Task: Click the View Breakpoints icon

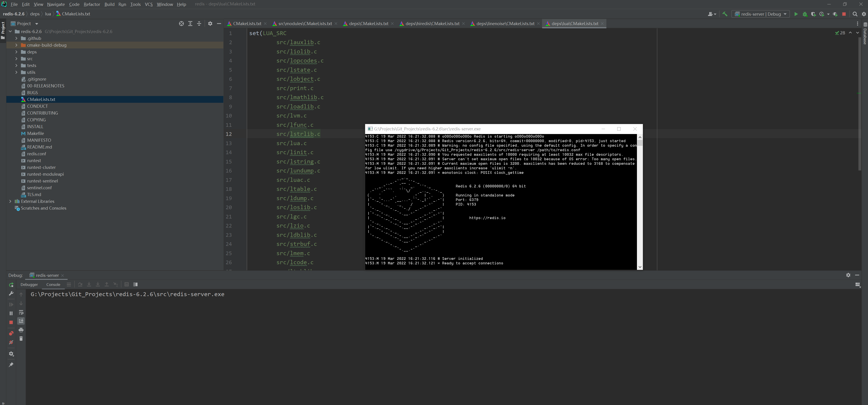Action: tap(11, 333)
